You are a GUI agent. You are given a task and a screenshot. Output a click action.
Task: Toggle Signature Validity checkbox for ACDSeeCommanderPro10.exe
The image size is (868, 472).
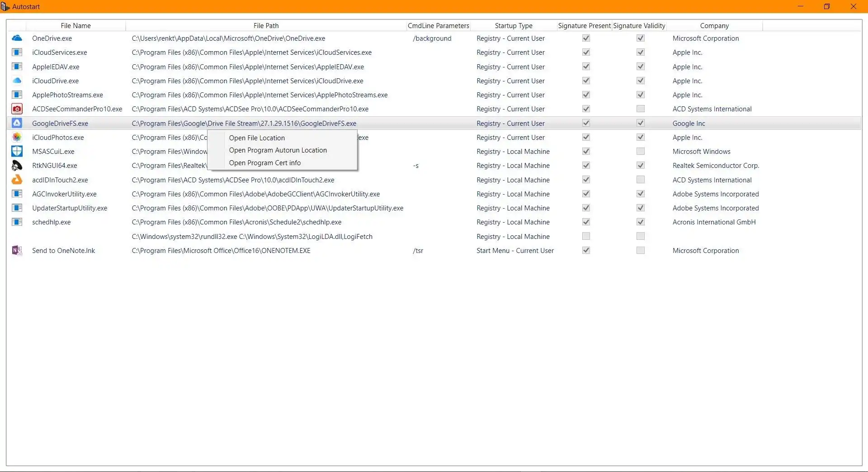pyautogui.click(x=640, y=109)
